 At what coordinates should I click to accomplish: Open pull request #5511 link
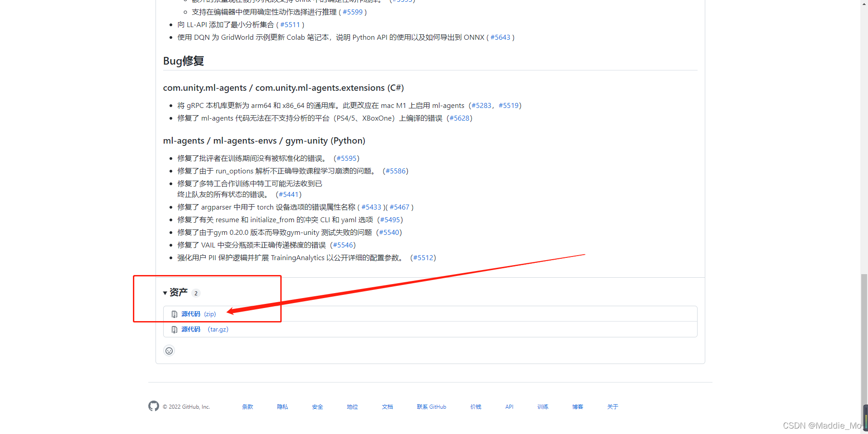pyautogui.click(x=290, y=25)
